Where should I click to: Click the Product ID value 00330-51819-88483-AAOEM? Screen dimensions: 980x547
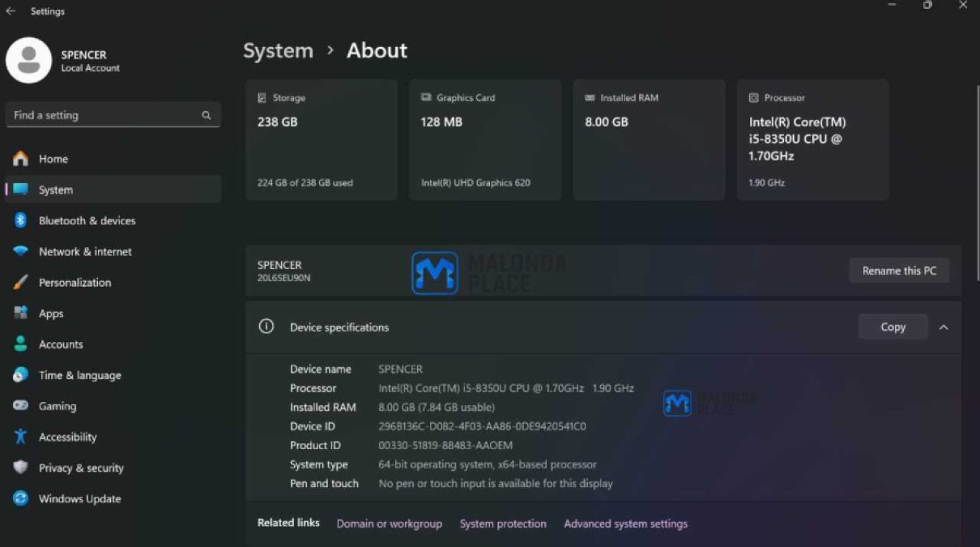[x=445, y=446]
